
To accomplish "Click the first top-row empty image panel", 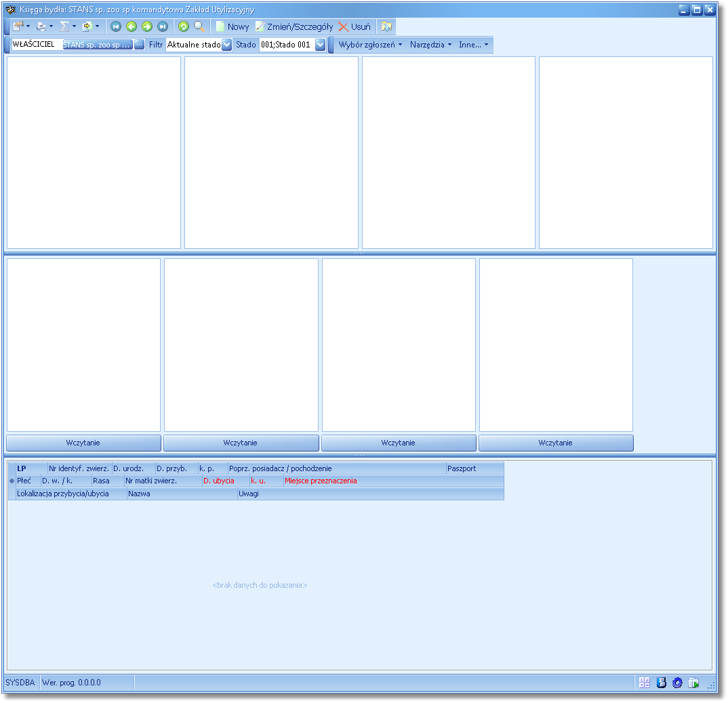I will click(94, 153).
